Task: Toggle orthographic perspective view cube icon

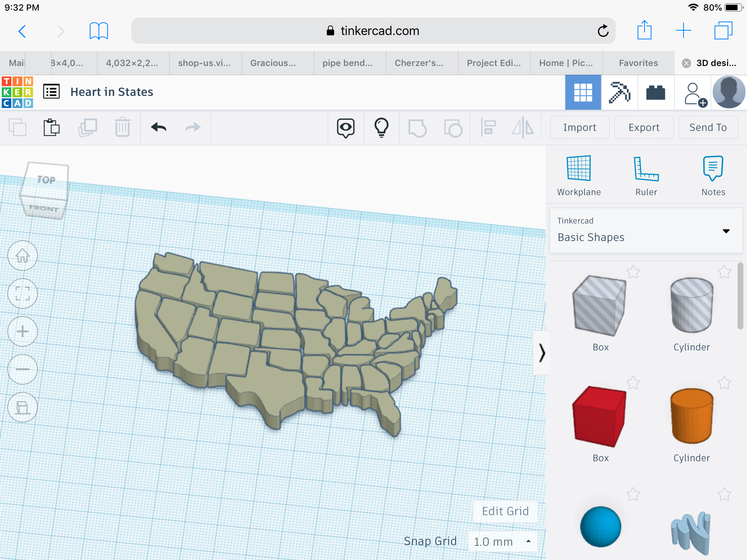Action: [23, 407]
